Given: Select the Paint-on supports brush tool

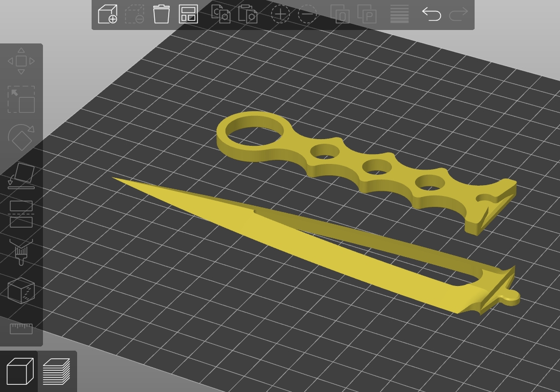Looking at the screenshot, I should 21,252.
